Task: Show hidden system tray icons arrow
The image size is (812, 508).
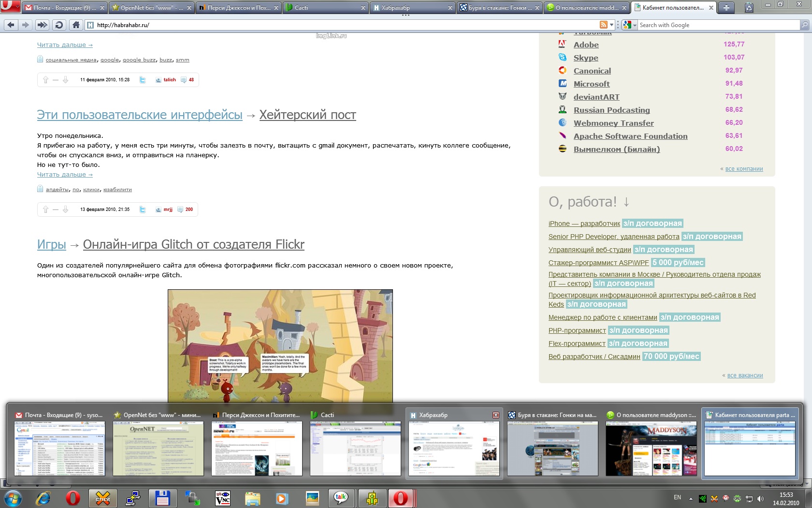Action: coord(691,498)
